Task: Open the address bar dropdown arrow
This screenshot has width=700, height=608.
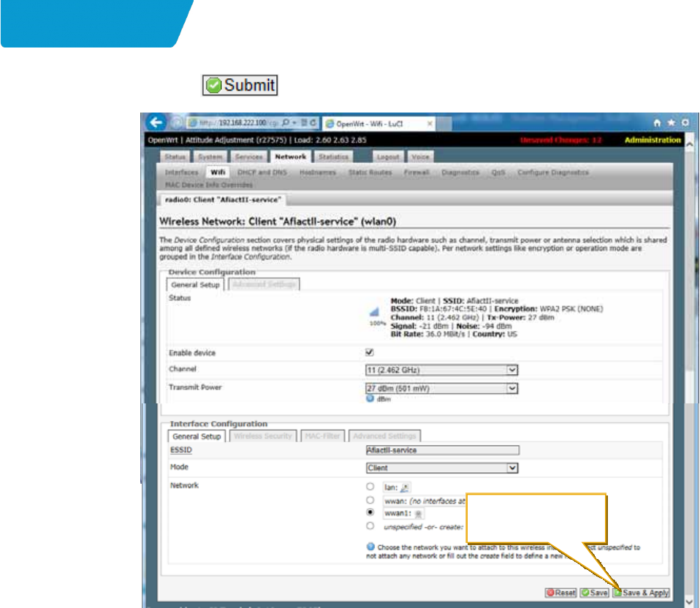Action: pyautogui.click(x=294, y=123)
